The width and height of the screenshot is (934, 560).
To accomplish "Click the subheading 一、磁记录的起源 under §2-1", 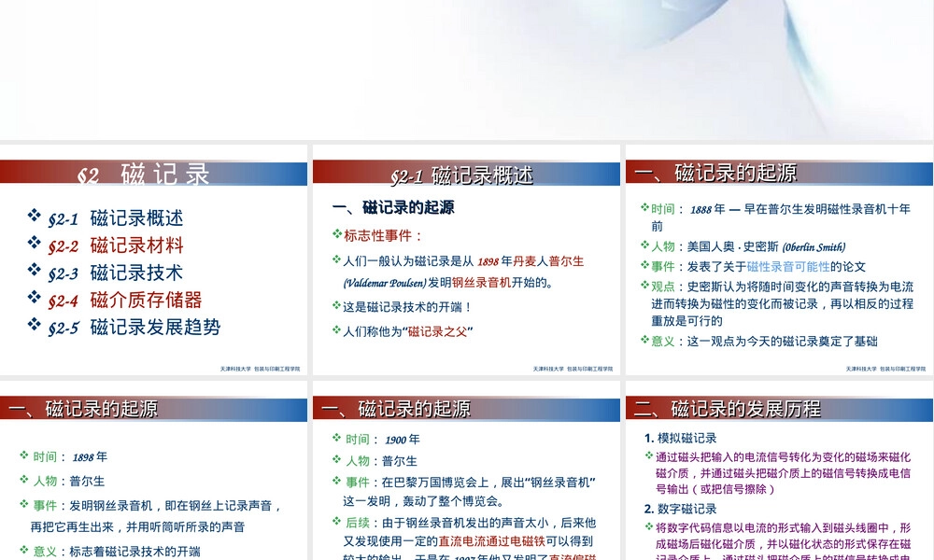I will (x=393, y=208).
